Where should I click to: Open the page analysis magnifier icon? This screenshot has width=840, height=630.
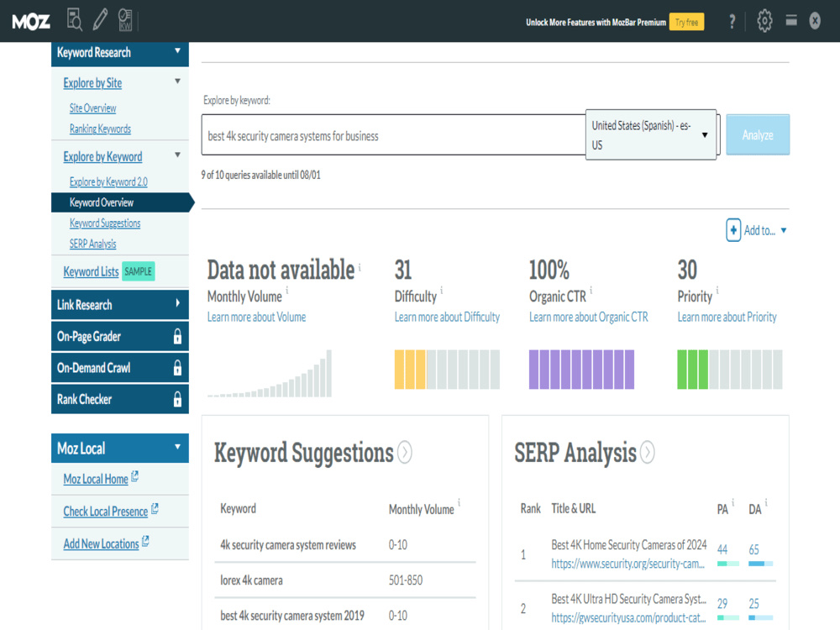(x=75, y=20)
